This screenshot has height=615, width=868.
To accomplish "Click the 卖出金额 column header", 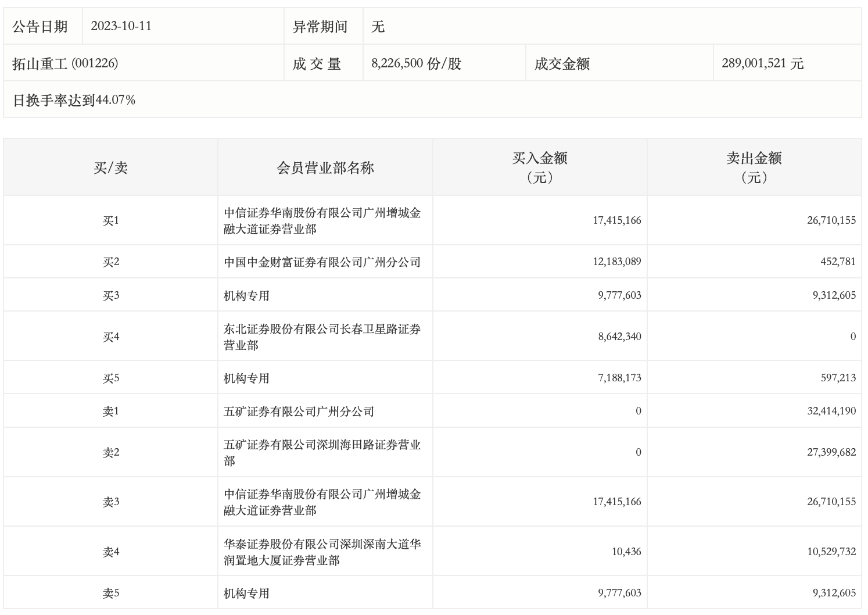I will click(754, 167).
